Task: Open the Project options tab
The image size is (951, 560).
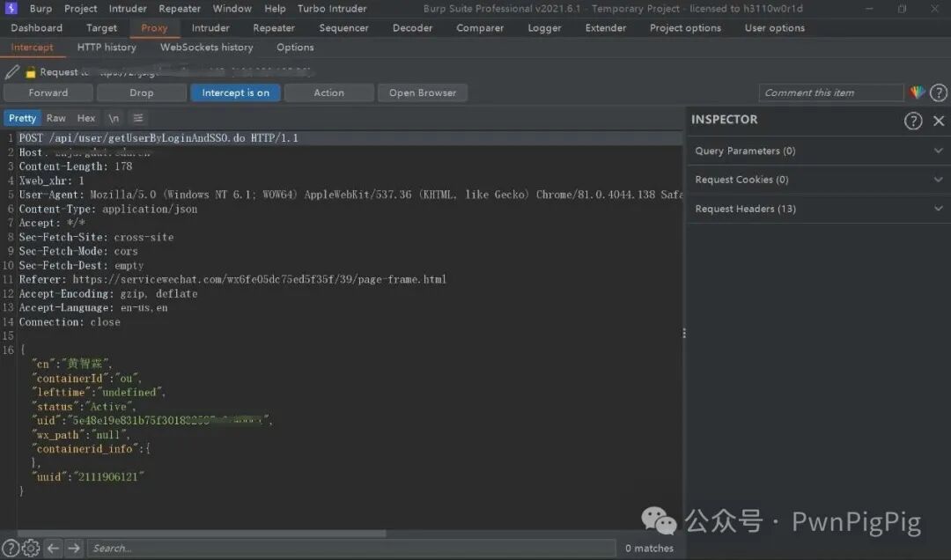Action: [x=685, y=28]
